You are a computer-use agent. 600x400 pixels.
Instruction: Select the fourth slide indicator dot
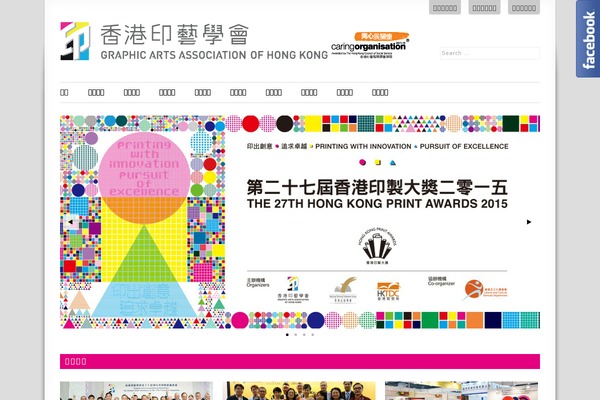(x=313, y=335)
